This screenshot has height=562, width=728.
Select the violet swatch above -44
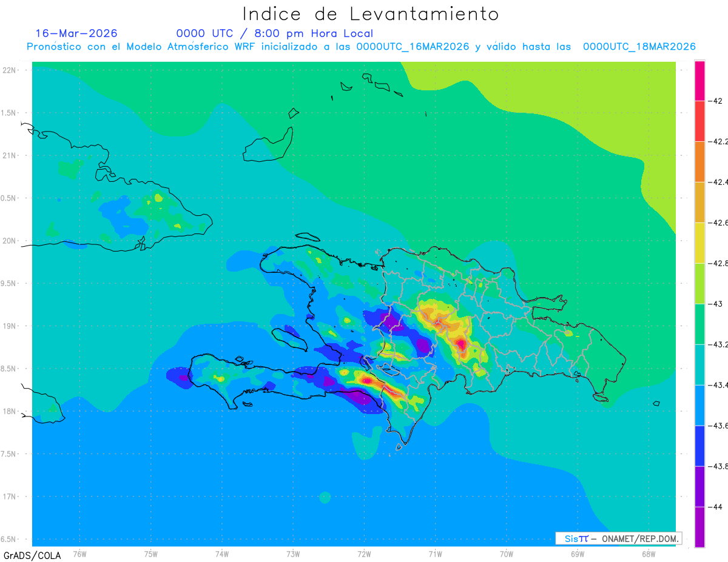[x=699, y=486]
